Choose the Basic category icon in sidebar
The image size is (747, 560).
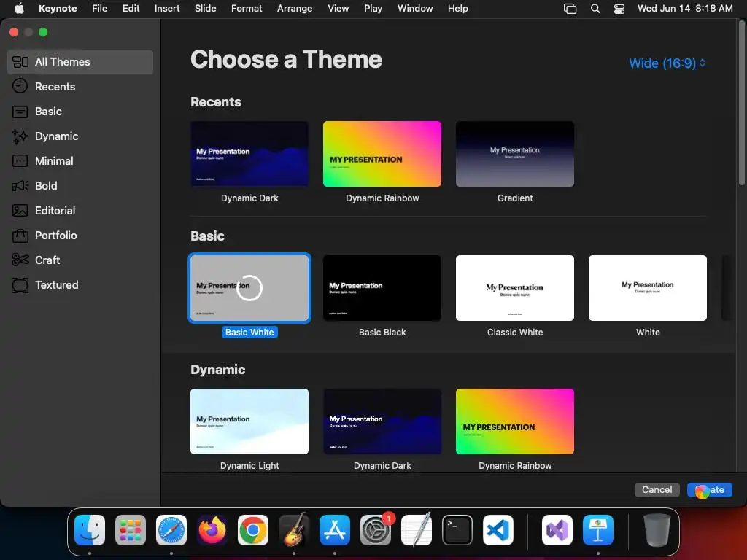(20, 112)
